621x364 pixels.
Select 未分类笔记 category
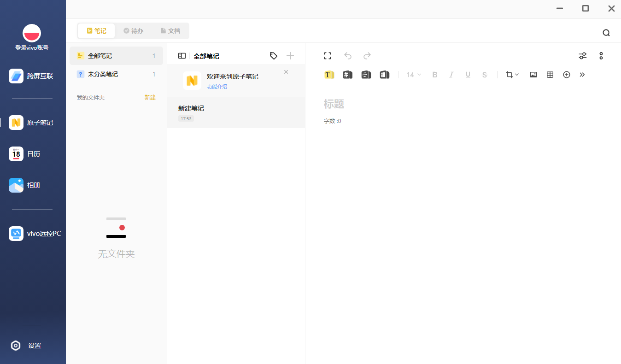[x=116, y=74]
